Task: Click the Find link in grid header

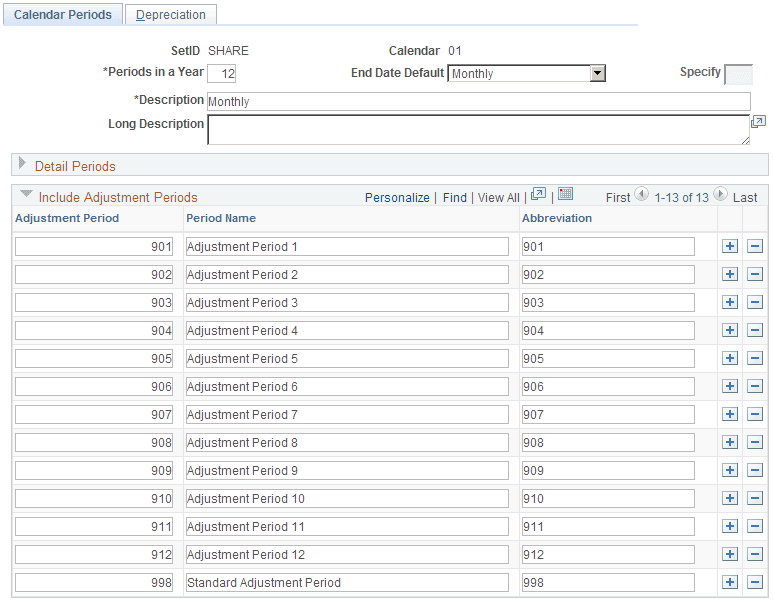Action: [455, 197]
